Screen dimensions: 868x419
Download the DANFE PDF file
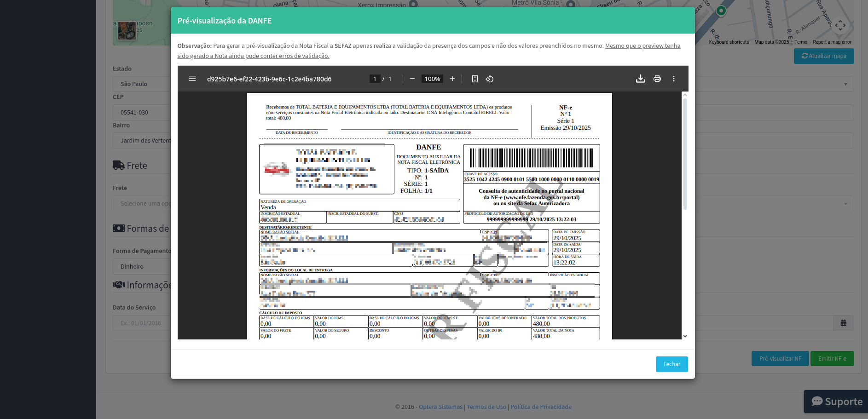click(640, 79)
